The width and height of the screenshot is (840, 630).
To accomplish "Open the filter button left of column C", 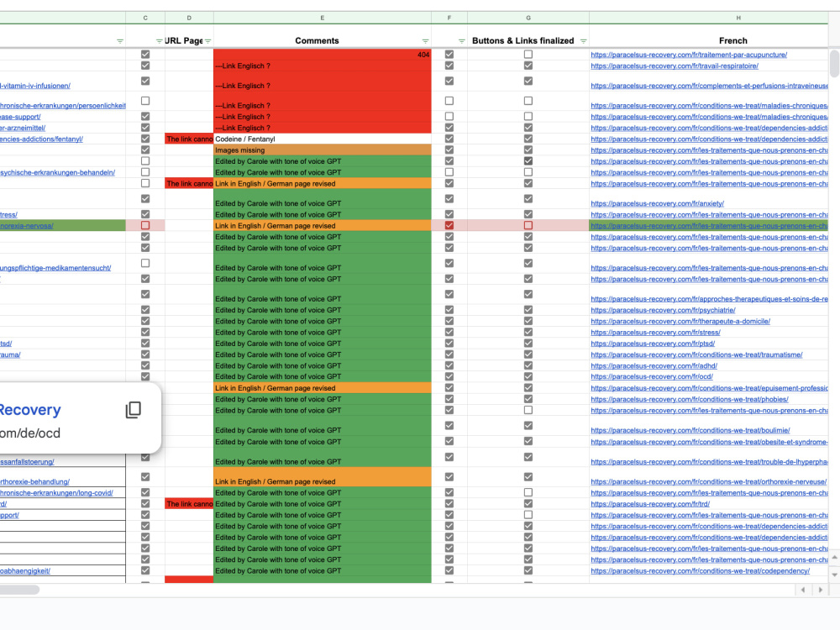I will click(120, 41).
